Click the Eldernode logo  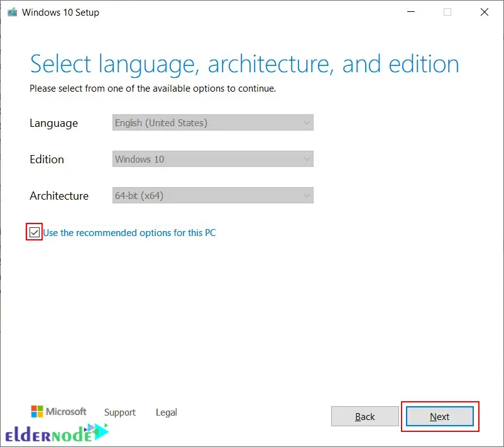pos(47,433)
